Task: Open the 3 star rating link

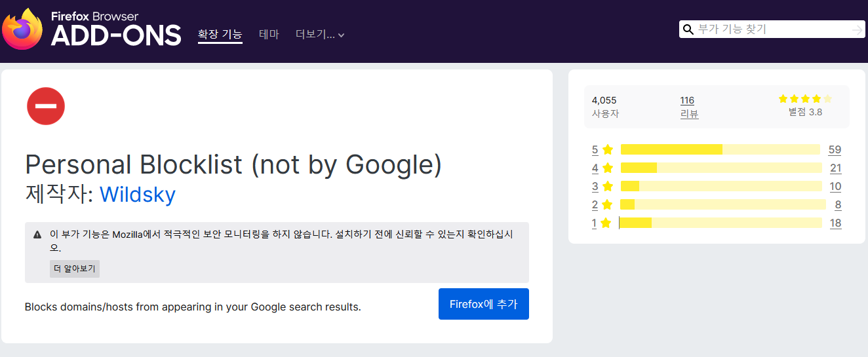Action: 595,186
